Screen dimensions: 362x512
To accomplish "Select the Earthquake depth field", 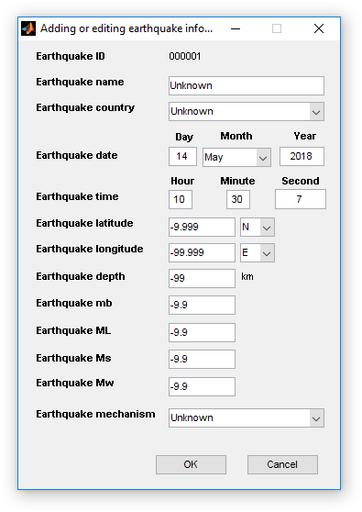I will click(202, 278).
